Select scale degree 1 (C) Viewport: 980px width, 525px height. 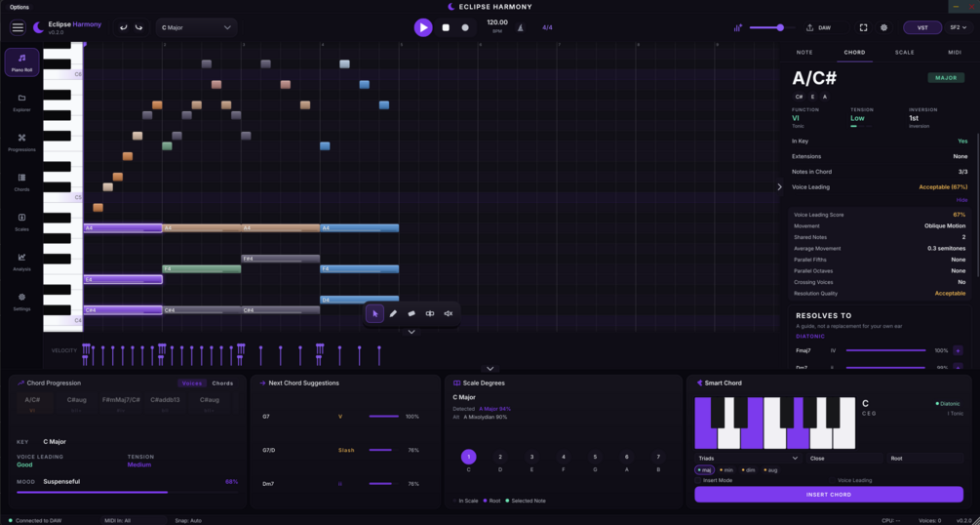click(469, 457)
